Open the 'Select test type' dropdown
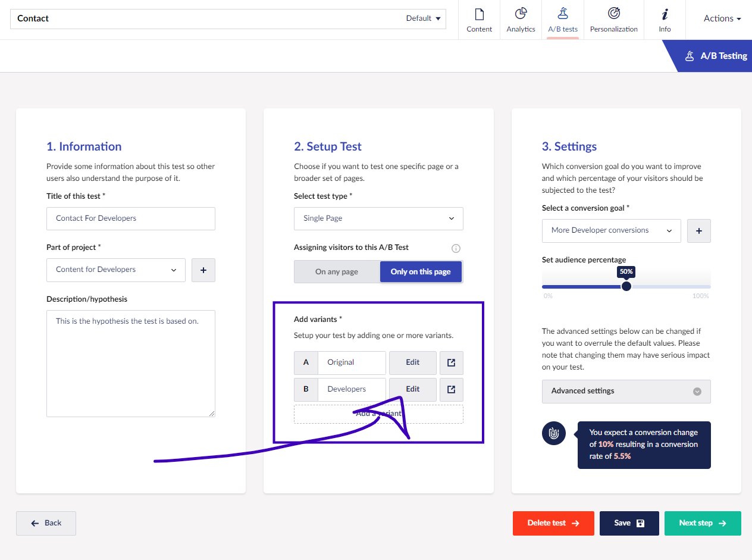This screenshot has height=560, width=752. (x=378, y=218)
